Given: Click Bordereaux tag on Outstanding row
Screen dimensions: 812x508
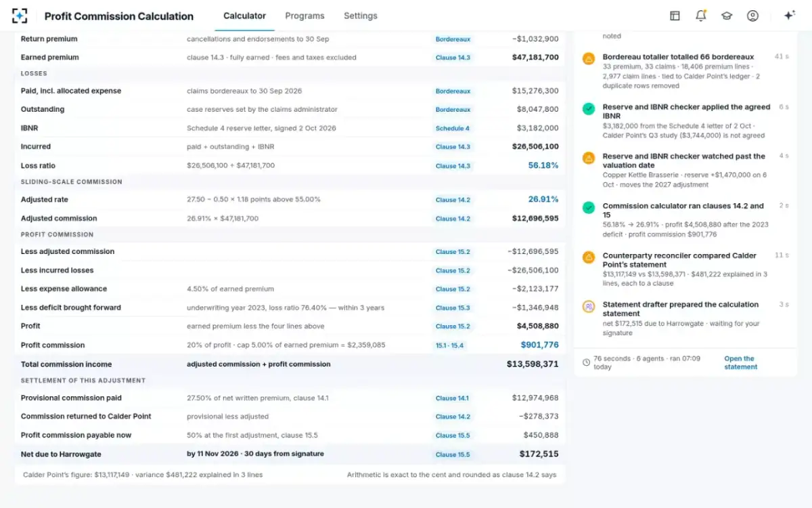Looking at the screenshot, I should coord(453,109).
